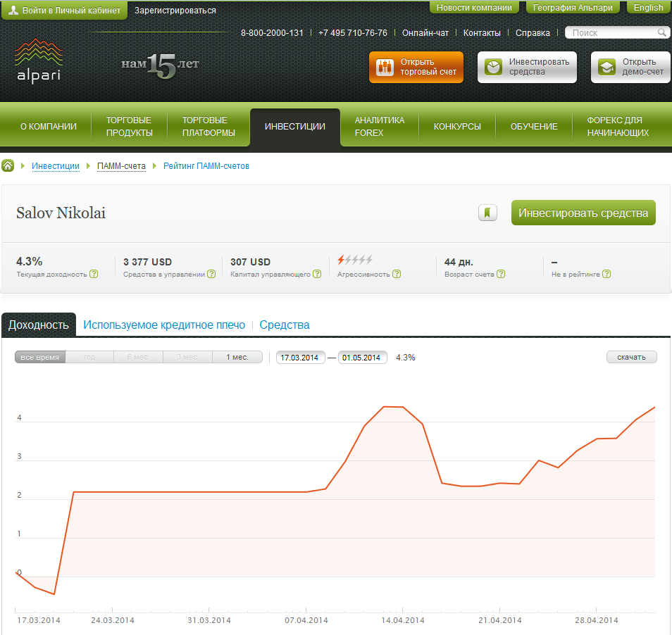The height and width of the screenshot is (635, 672).
Task: Select 'все время' period toggle
Action: click(40, 357)
